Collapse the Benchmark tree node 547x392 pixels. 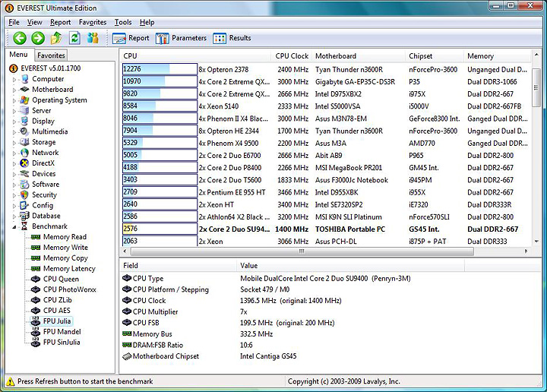[x=14, y=226]
